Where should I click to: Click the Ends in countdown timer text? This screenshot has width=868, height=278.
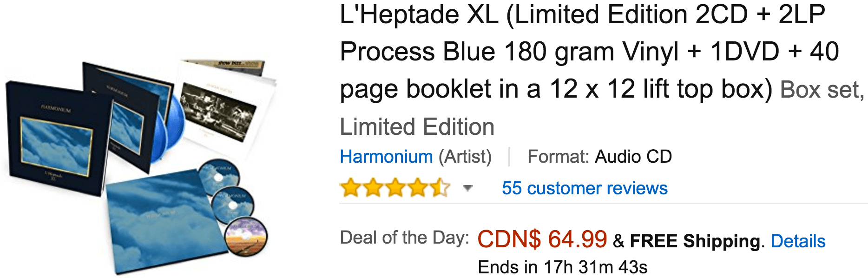[563, 267]
